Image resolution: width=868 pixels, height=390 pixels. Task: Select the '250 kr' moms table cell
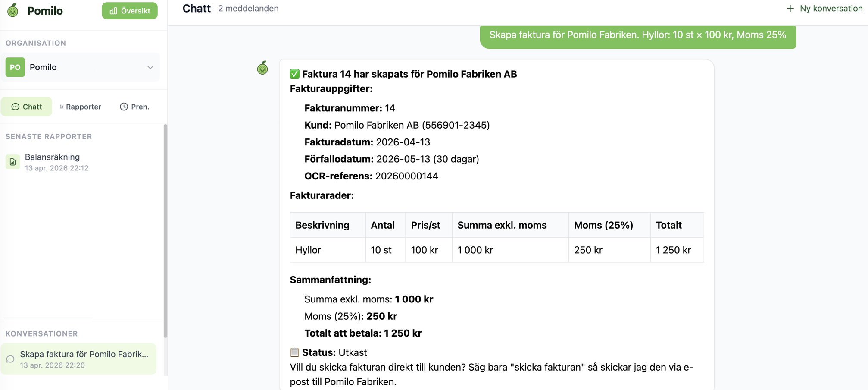[609, 250]
